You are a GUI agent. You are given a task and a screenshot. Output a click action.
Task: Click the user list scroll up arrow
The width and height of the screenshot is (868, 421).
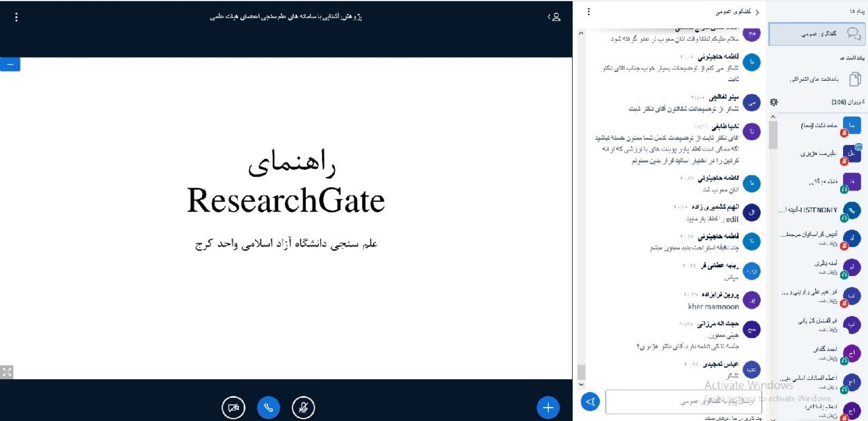point(773,116)
